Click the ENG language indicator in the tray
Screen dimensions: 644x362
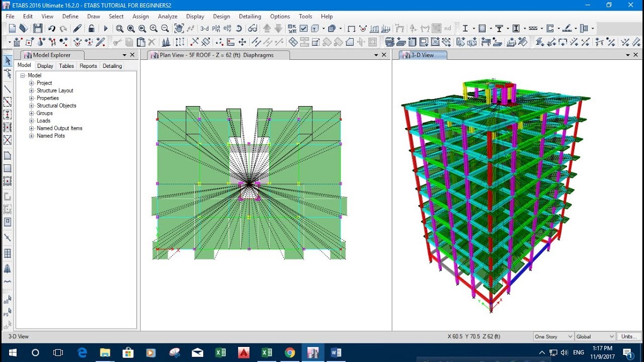(x=578, y=352)
